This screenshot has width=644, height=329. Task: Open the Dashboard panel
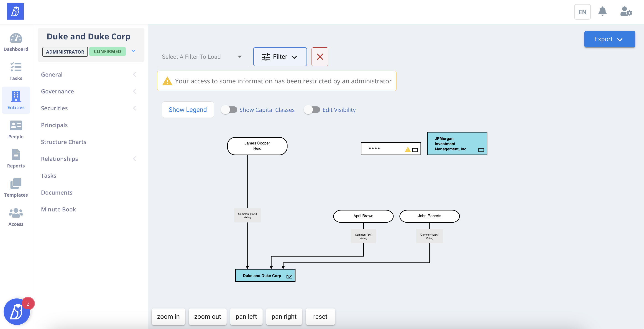[16, 41]
